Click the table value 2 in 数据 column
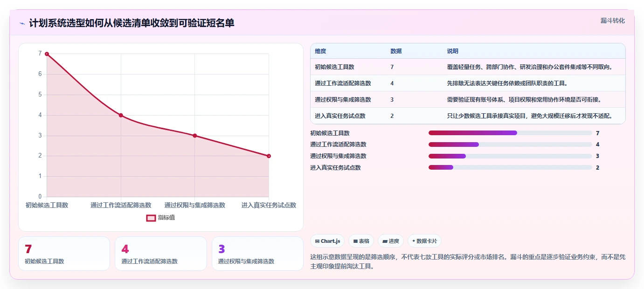 click(392, 116)
